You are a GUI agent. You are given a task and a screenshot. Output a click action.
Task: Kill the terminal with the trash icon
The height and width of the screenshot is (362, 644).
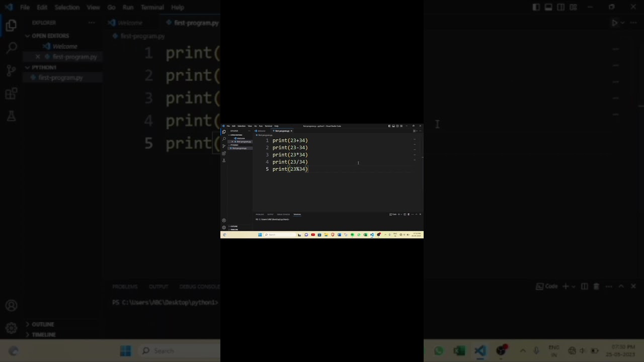coord(409,214)
